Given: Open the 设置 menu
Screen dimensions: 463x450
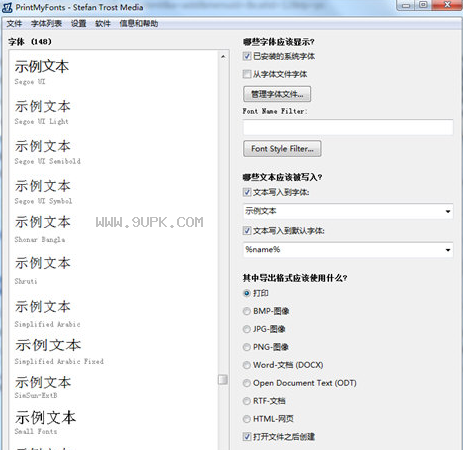Looking at the screenshot, I should coord(79,24).
